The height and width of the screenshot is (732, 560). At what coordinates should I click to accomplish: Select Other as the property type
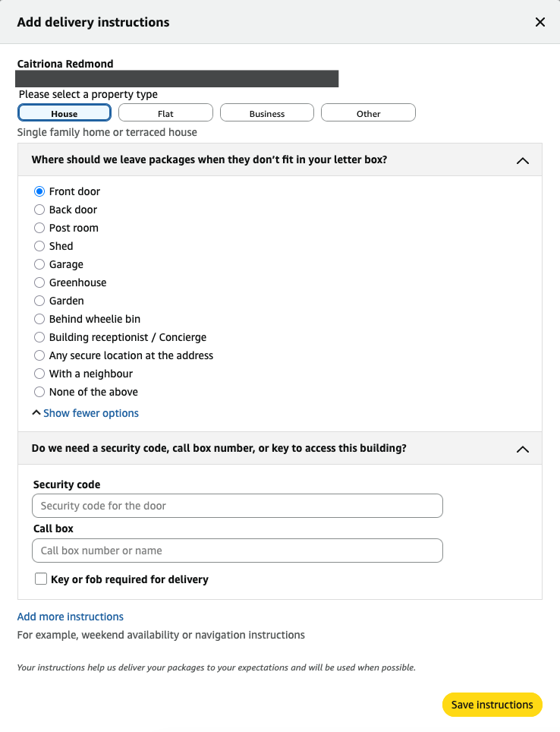(368, 112)
